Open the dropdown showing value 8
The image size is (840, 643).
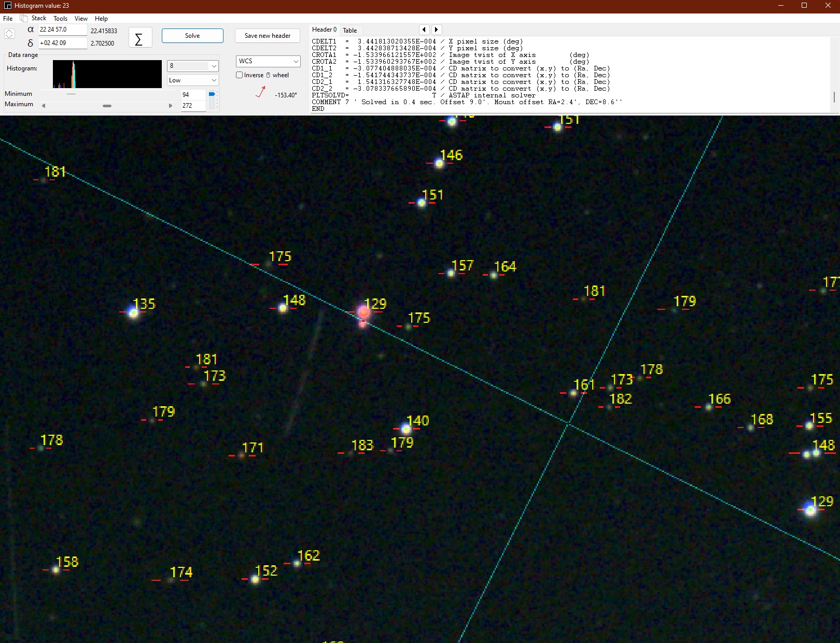[192, 66]
